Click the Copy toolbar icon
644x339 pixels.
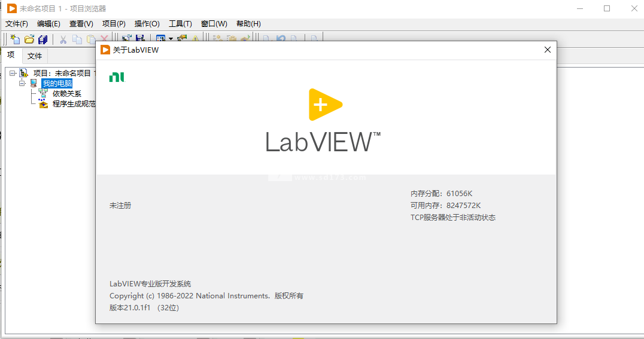click(x=77, y=39)
